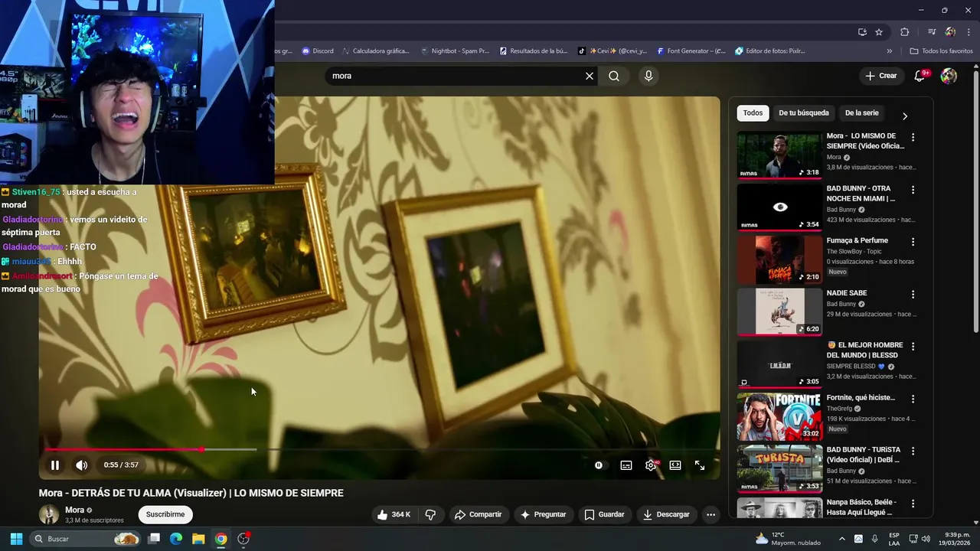Click the magnifier search button
980x551 pixels.
pos(614,76)
